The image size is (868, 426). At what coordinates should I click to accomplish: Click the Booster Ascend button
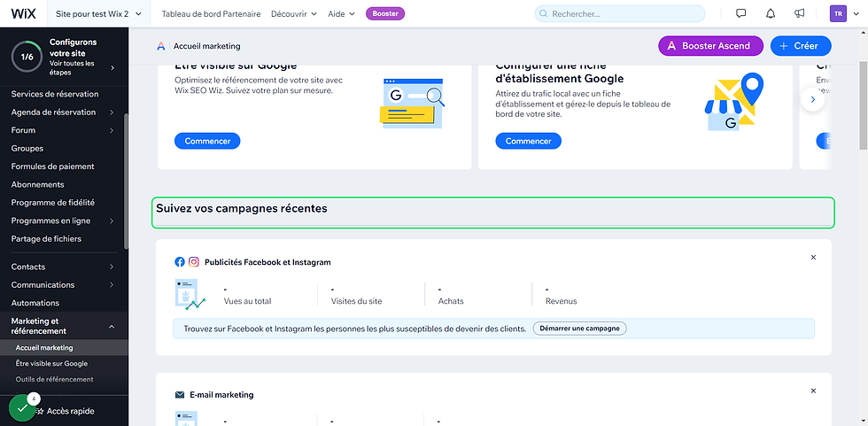coord(710,46)
